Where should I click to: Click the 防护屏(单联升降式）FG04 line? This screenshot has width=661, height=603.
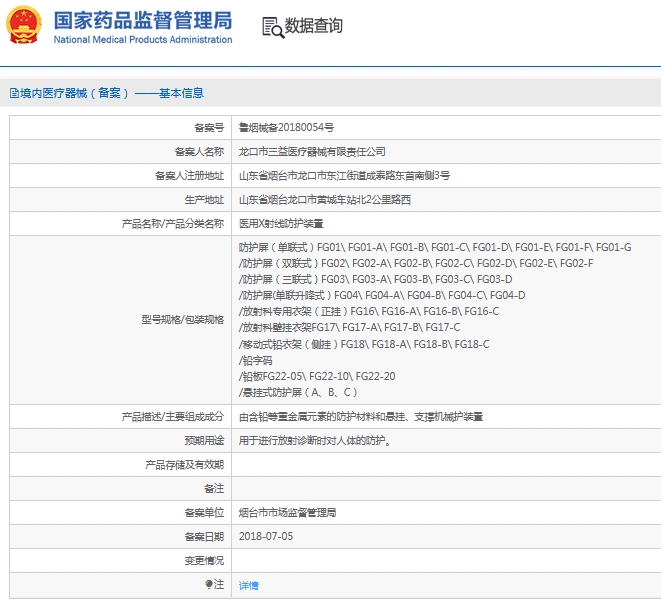click(382, 295)
